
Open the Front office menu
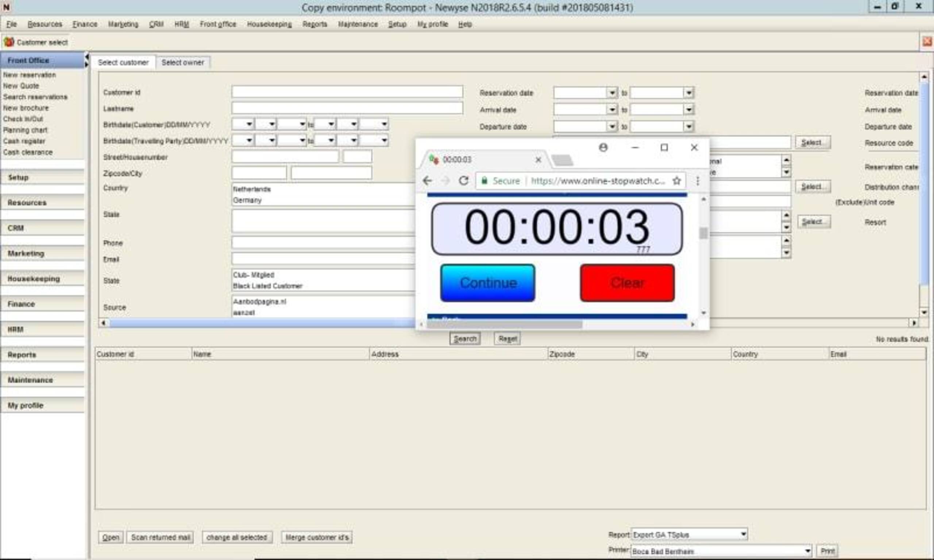218,24
